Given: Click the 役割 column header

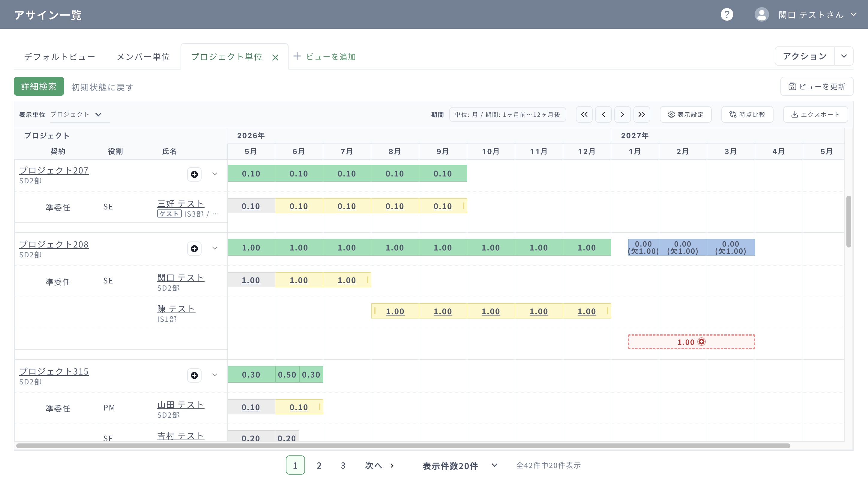Looking at the screenshot, I should [x=115, y=151].
